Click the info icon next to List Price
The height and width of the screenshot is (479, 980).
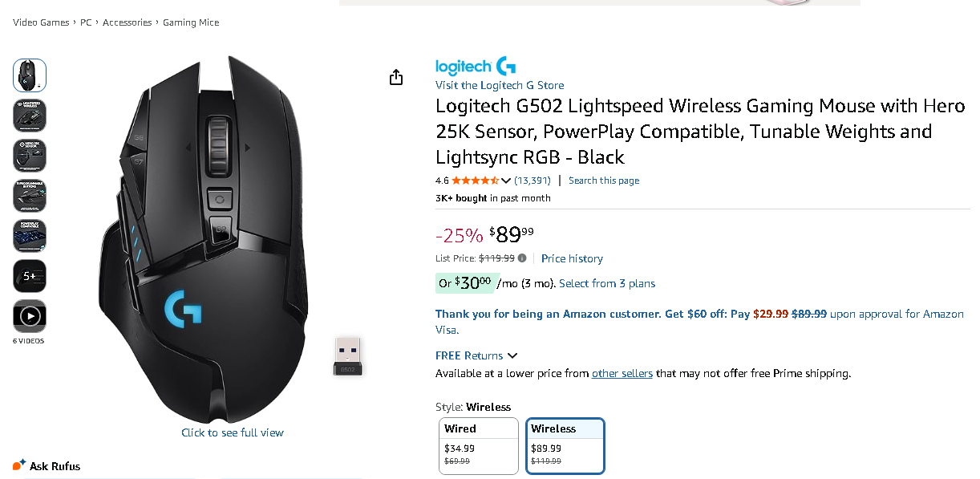[x=522, y=258]
